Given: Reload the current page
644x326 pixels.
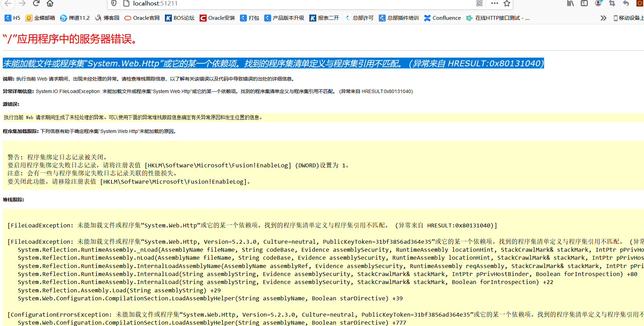Looking at the screenshot, I should (36, 3).
